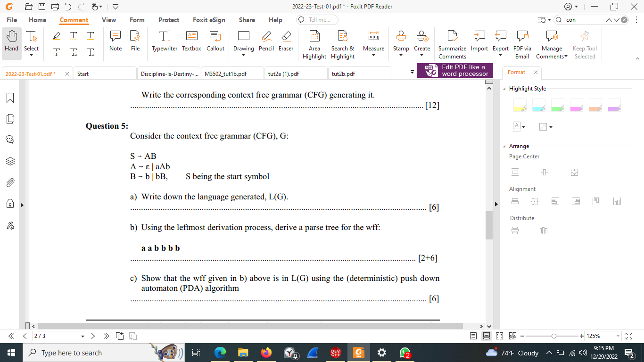Click the Bookmarks icon in the left sidebar
This screenshot has height=362, width=644.
coord(10,98)
